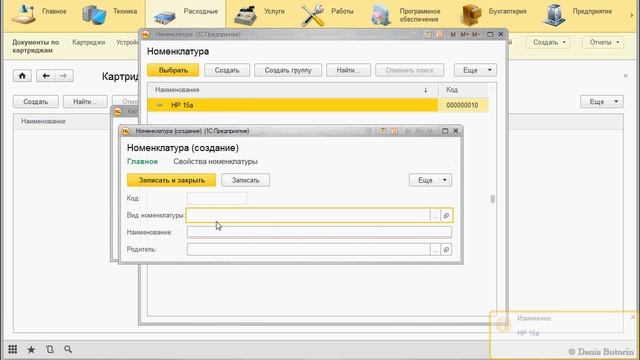Screen dimensions: 640x360
Task: Open the Бухгалтерия section icon
Action: (x=471, y=15)
